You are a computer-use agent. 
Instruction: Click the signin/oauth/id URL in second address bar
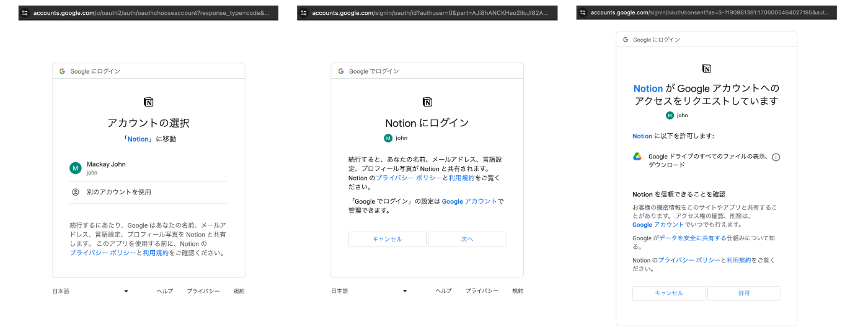click(x=430, y=12)
